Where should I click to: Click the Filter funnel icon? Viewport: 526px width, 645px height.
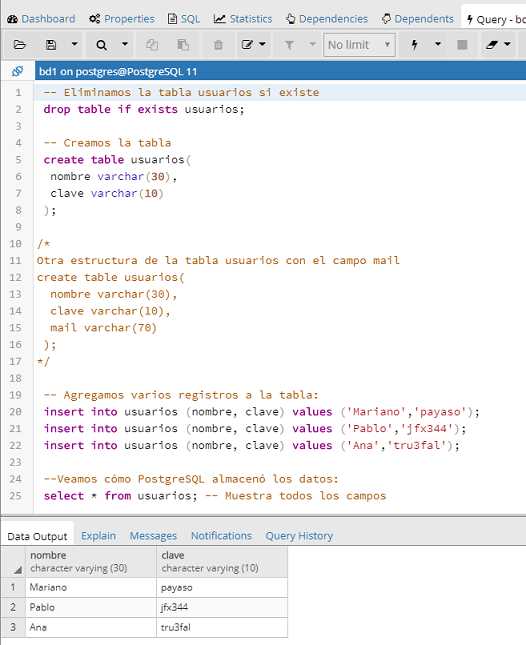(290, 45)
